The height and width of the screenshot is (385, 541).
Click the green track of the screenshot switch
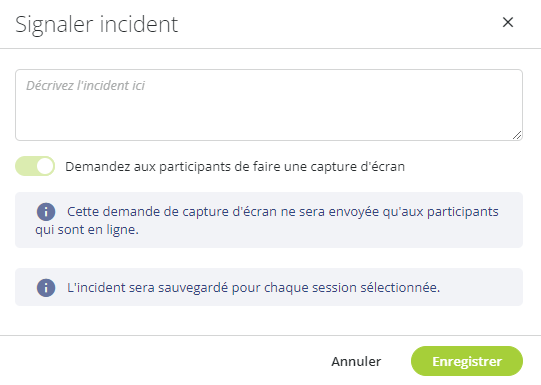click(26, 166)
